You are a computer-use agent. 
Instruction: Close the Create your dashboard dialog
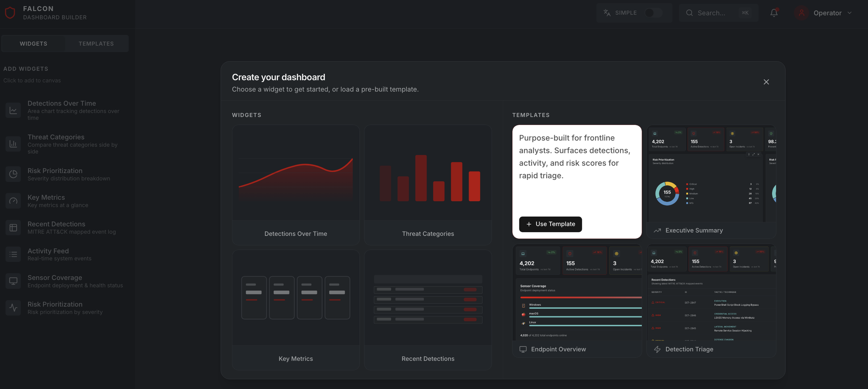tap(766, 82)
